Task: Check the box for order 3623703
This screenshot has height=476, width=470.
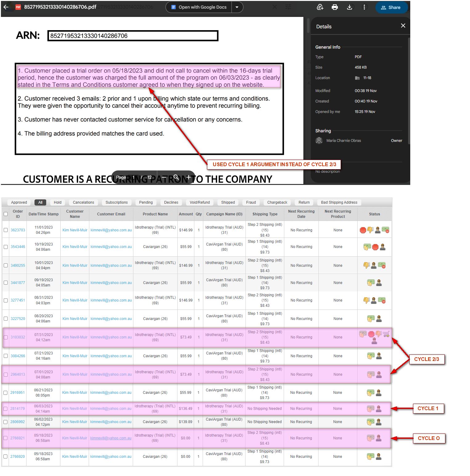Action: (6, 230)
